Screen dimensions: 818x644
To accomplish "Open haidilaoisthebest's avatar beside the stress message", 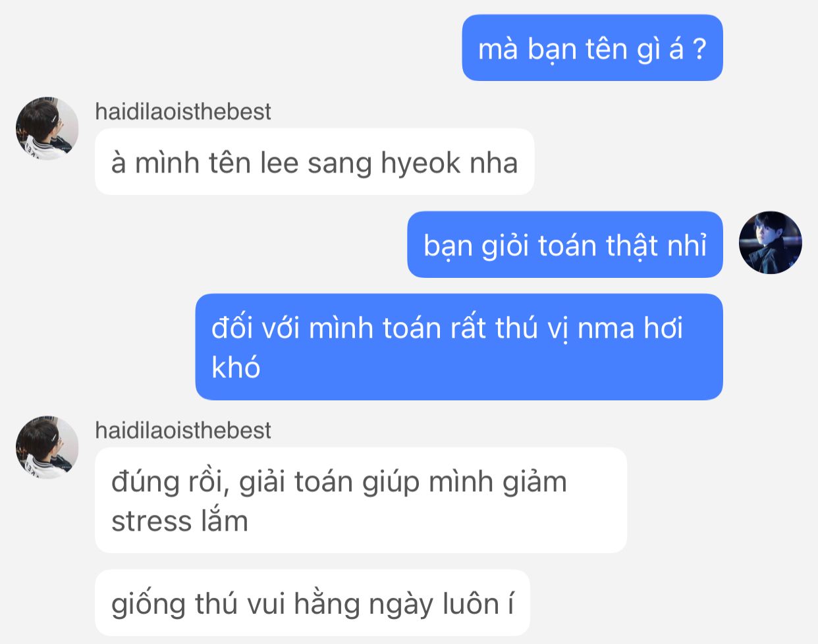I will tap(47, 447).
